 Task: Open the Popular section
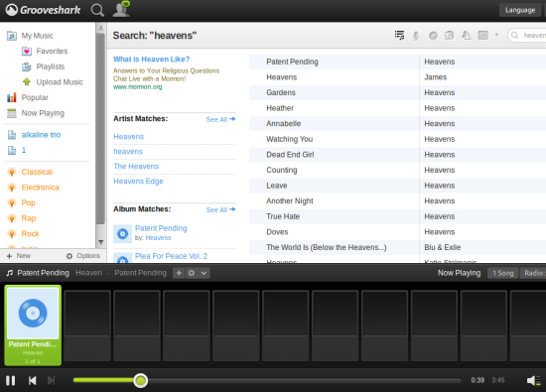tap(35, 97)
